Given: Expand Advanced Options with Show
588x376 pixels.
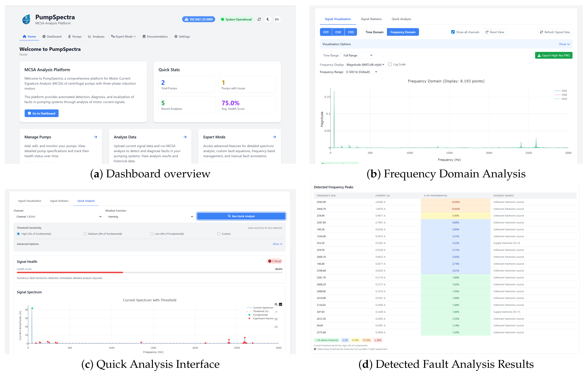Looking at the screenshot, I should [277, 244].
